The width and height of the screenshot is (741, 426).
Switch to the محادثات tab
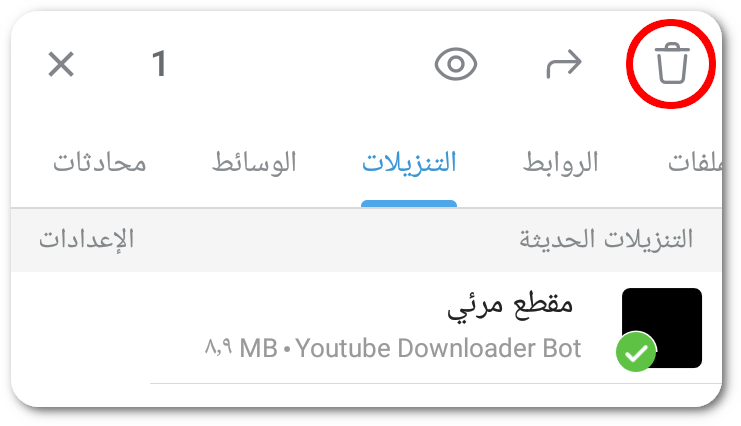(x=99, y=163)
